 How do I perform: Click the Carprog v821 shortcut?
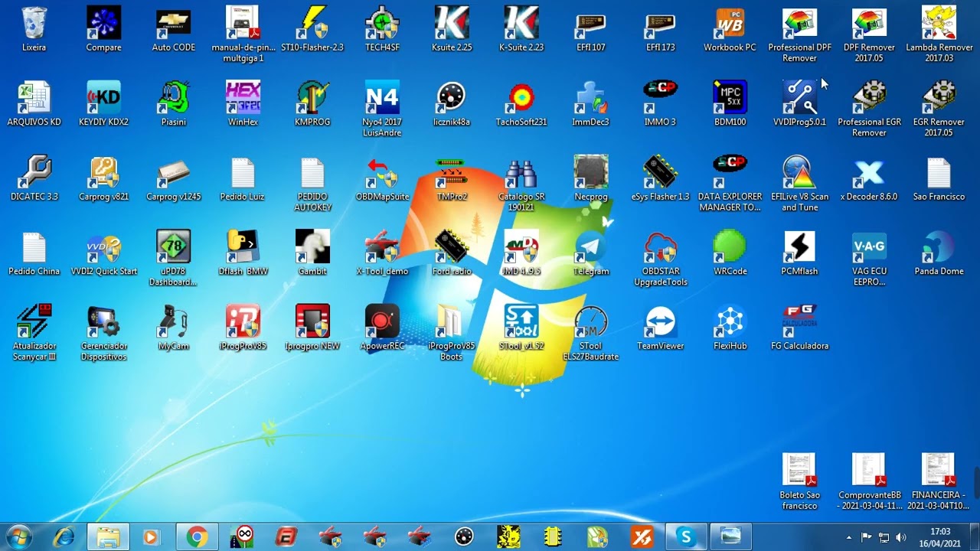[x=103, y=172]
